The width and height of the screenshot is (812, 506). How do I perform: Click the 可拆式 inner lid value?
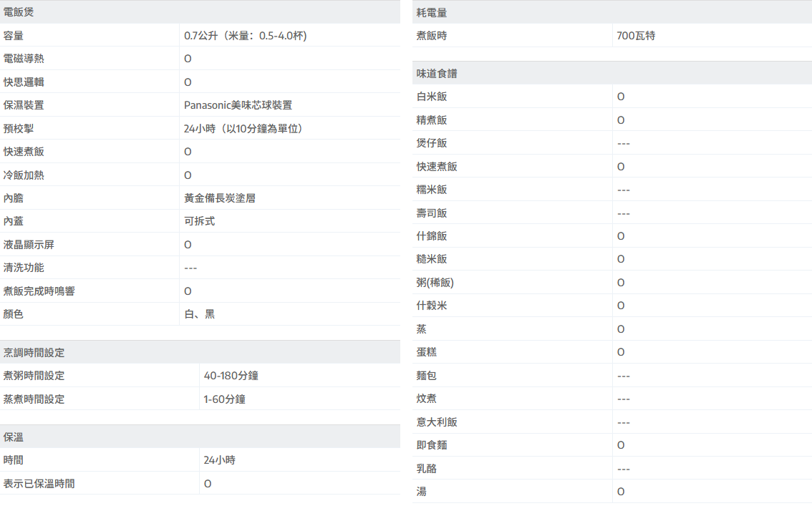(x=200, y=221)
